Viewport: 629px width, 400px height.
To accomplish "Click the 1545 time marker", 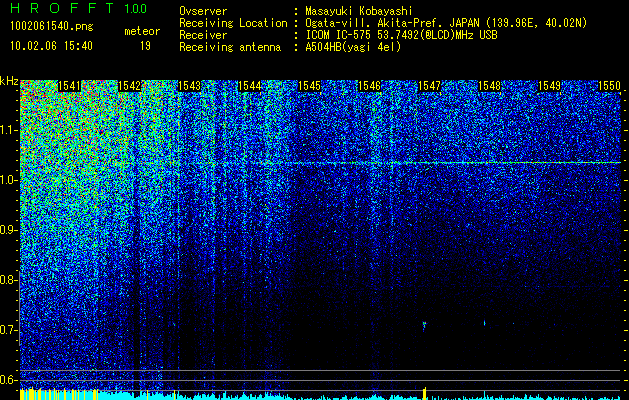I will tap(309, 86).
